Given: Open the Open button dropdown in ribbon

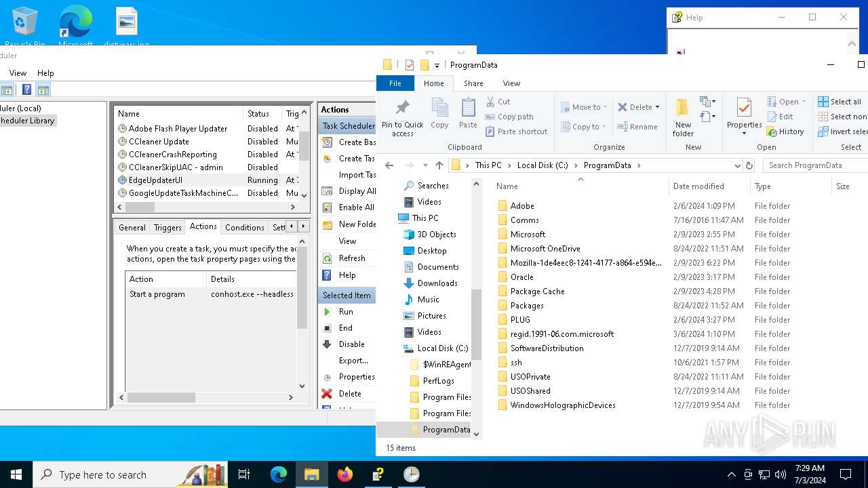Looking at the screenshot, I should 804,102.
